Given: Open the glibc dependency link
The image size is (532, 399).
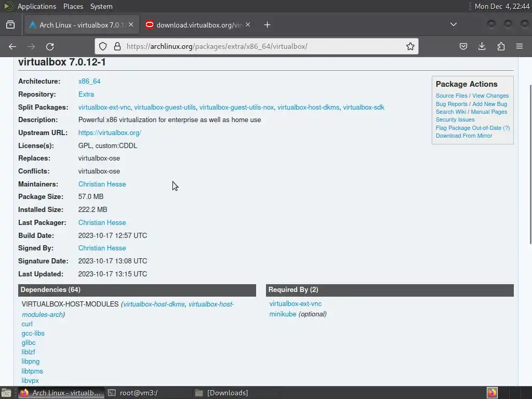Looking at the screenshot, I should click(x=29, y=343).
